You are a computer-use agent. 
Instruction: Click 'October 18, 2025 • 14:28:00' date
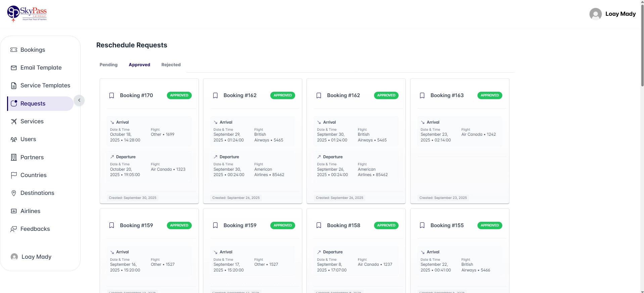point(125,137)
